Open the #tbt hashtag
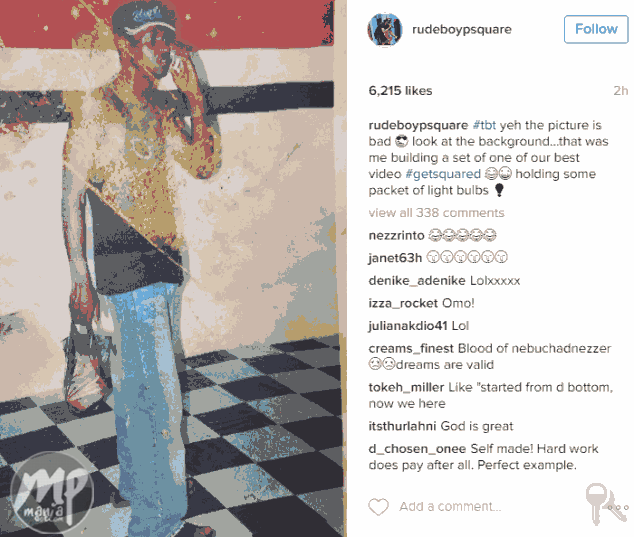The image size is (634, 537). pyautogui.click(x=484, y=125)
